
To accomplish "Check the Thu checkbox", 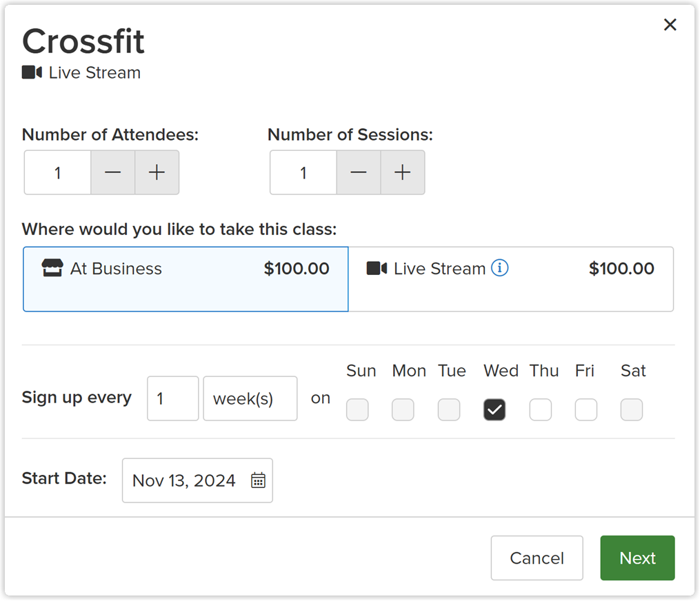I will [540, 409].
